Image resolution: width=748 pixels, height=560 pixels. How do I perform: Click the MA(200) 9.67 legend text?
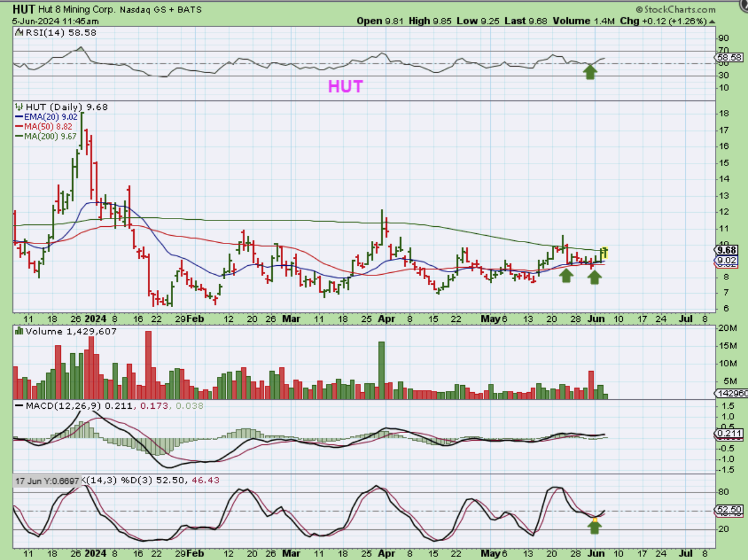pos(51,135)
